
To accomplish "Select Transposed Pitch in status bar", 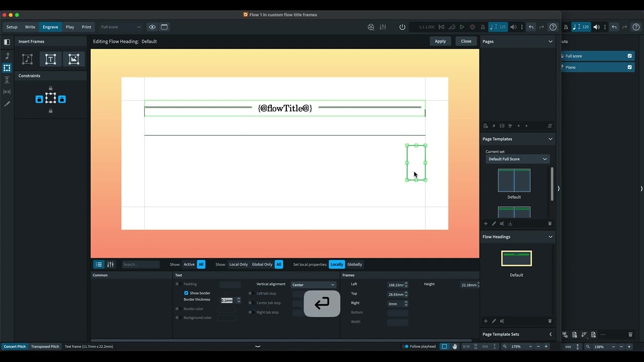I will pos(45,346).
